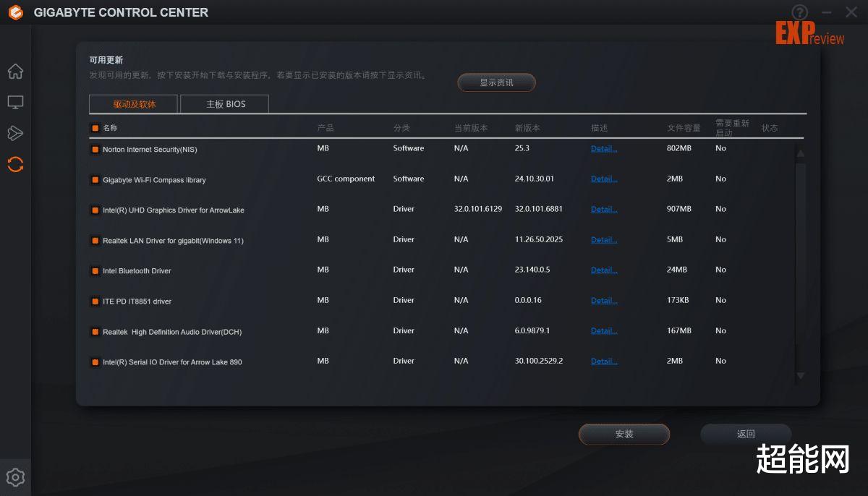
Task: Open Settings gear in sidebar
Action: click(x=15, y=477)
